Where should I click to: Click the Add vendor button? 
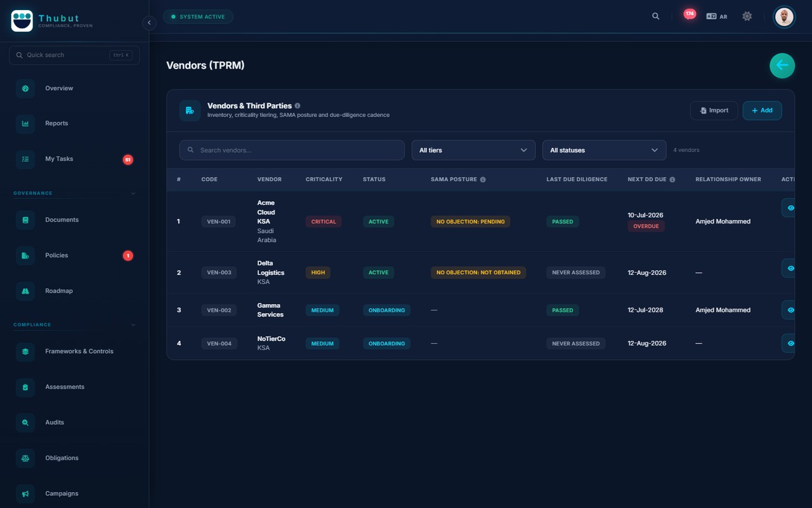point(762,110)
